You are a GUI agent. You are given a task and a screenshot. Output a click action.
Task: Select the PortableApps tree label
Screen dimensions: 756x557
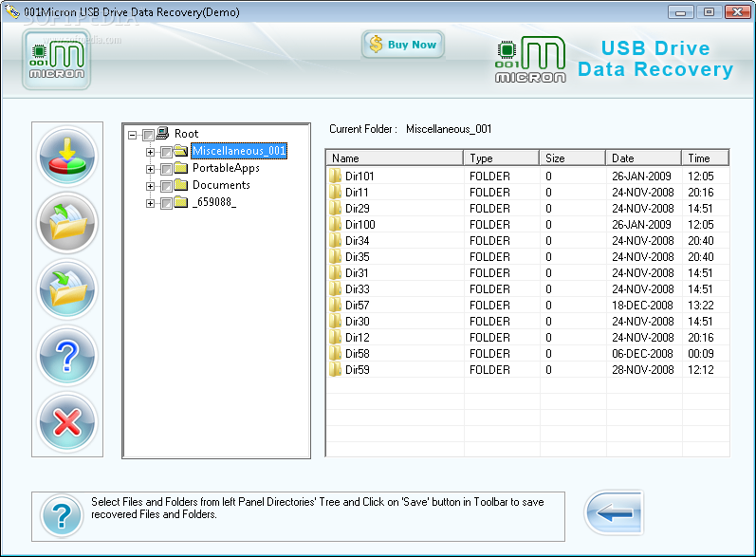[x=226, y=168]
